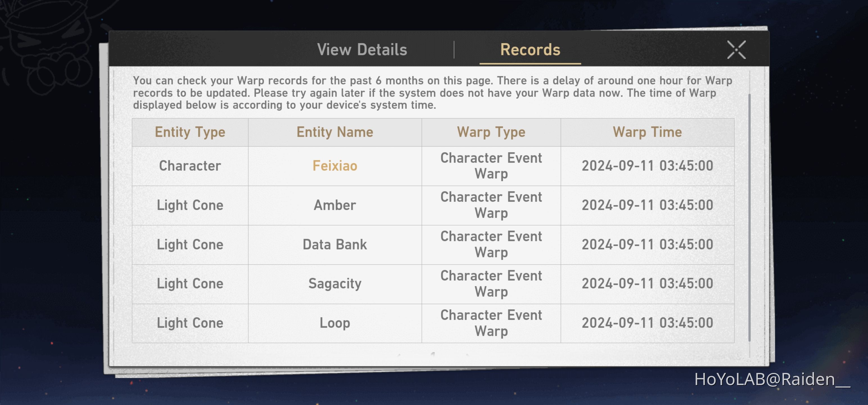Image resolution: width=868 pixels, height=405 pixels.
Task: Click the Feixiao character name
Action: pos(334,166)
